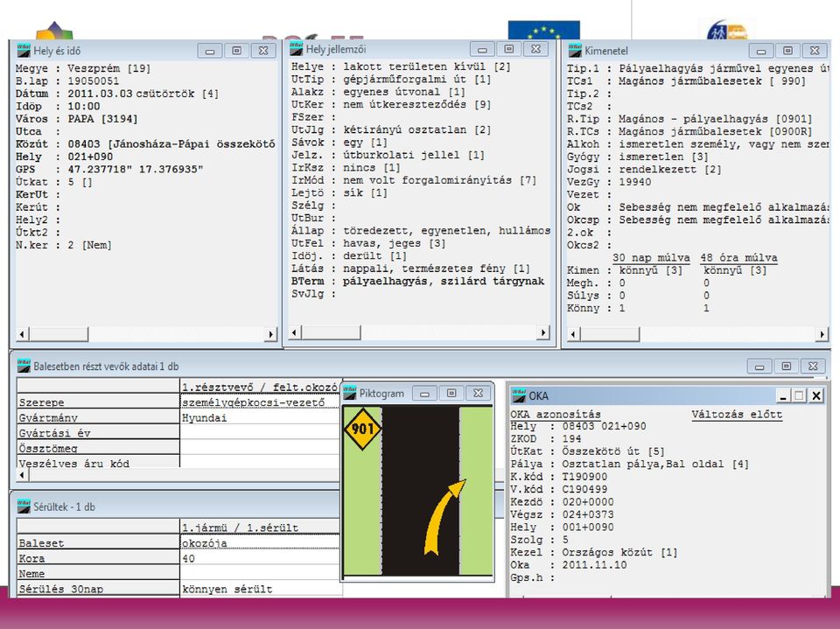Close the Piktogram window

pyautogui.click(x=479, y=394)
